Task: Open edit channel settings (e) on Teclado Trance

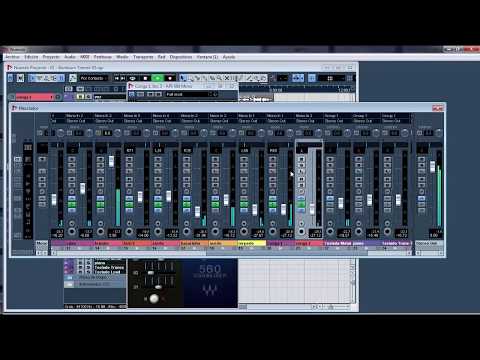Action: click(387, 192)
